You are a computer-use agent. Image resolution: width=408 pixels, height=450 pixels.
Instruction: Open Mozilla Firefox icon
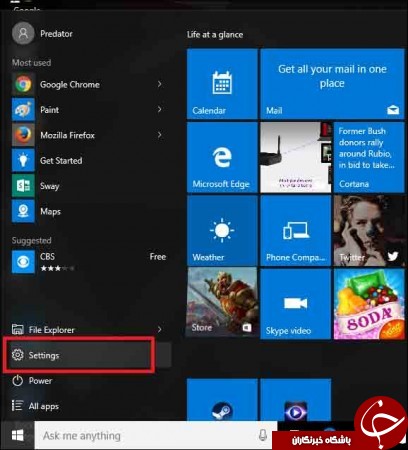pos(23,135)
